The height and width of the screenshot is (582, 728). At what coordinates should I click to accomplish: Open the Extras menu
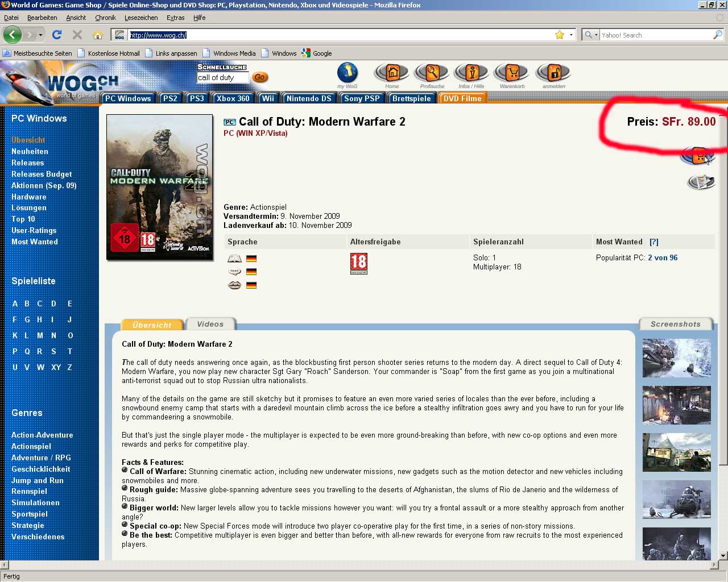(175, 18)
